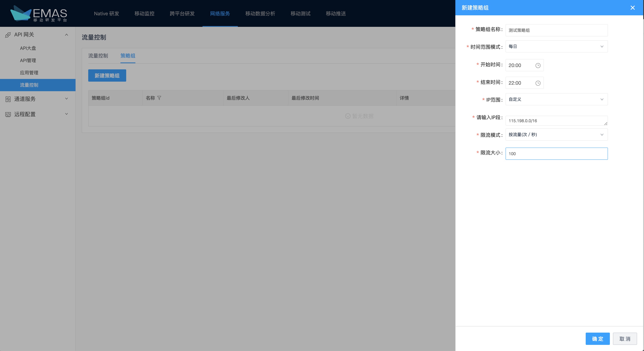Open the 移动监控 top menu
Viewport: 644px width, 351px height.
(144, 13)
